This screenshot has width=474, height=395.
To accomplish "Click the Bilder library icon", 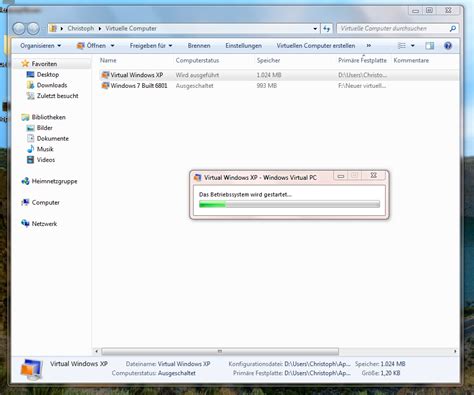I will coord(30,128).
